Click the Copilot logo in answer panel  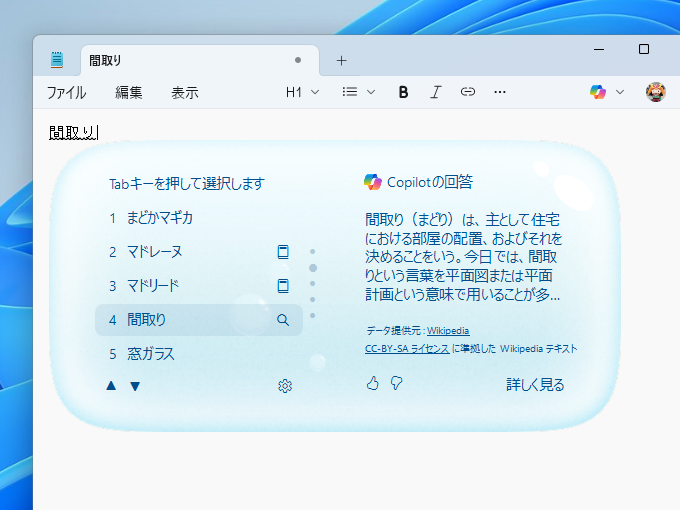click(373, 182)
